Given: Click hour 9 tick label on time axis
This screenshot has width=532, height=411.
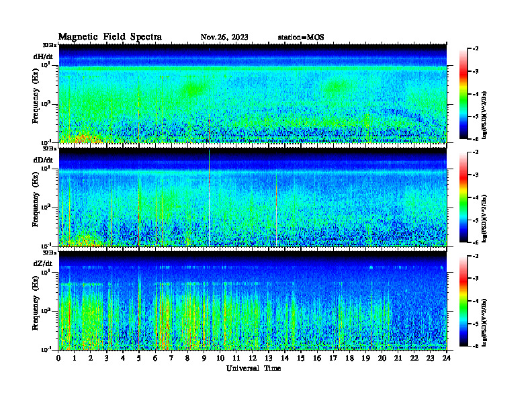Looking at the screenshot, I should [x=204, y=359].
